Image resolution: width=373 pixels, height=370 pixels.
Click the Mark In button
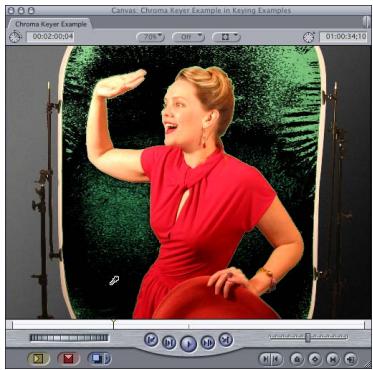pos(266,359)
